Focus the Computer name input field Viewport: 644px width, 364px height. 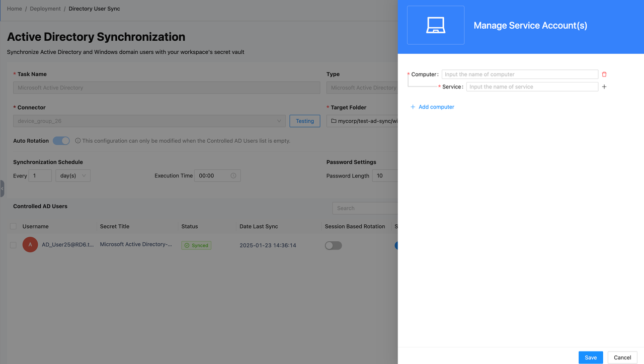pyautogui.click(x=520, y=74)
